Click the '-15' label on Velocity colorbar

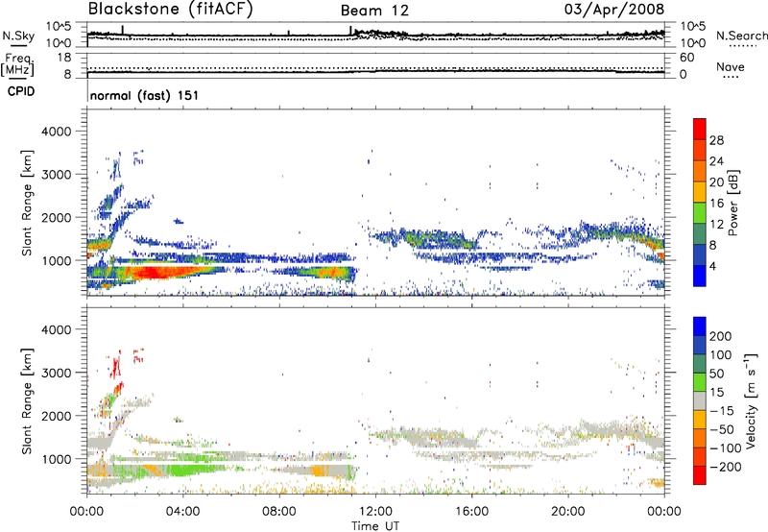click(722, 411)
